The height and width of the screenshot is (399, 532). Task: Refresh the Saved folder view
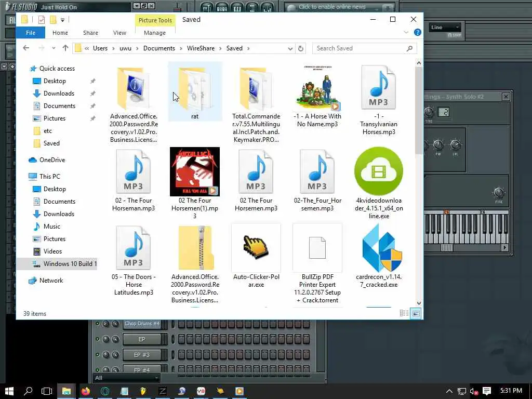[301, 48]
